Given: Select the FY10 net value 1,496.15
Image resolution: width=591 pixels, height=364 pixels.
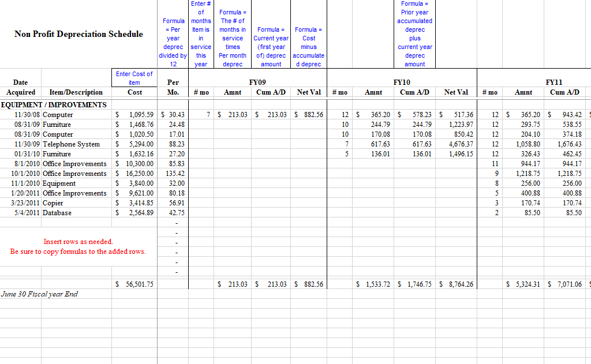Looking at the screenshot, I should coord(461,154).
